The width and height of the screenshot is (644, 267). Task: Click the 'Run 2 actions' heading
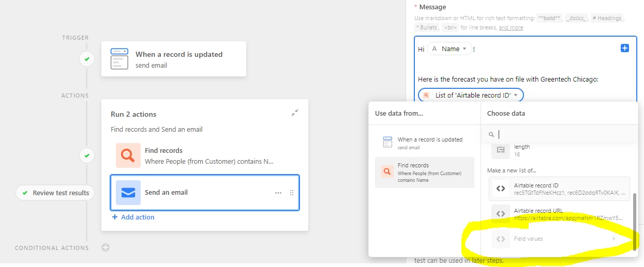pos(133,115)
